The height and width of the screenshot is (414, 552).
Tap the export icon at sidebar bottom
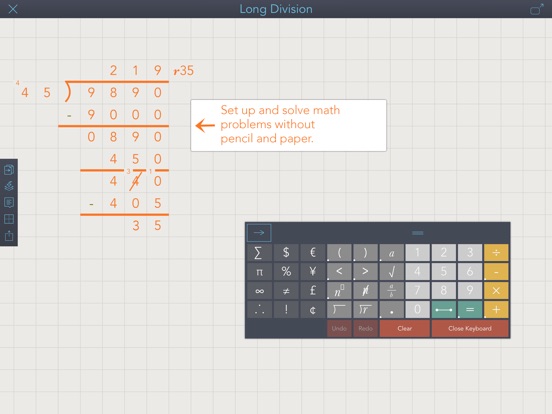[9, 235]
